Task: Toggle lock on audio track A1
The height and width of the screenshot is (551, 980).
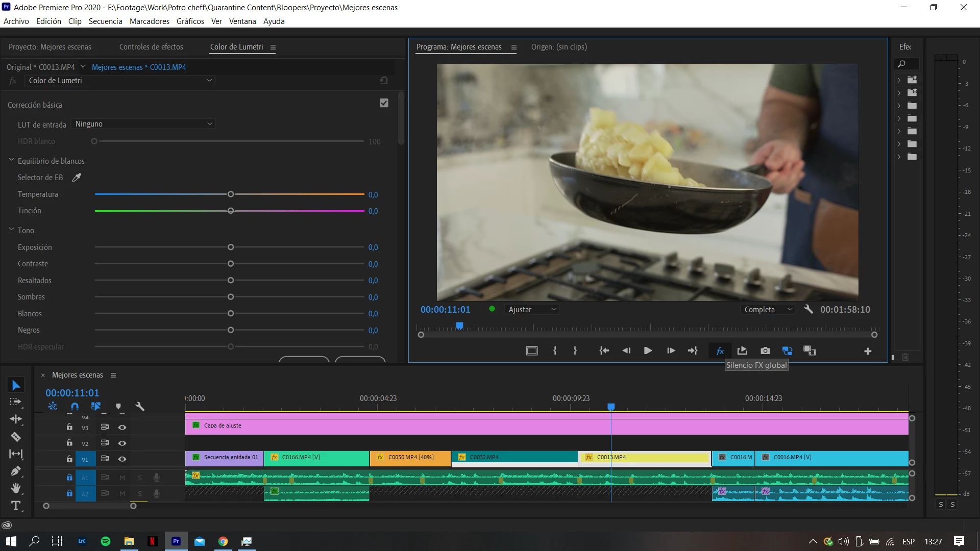Action: [69, 478]
